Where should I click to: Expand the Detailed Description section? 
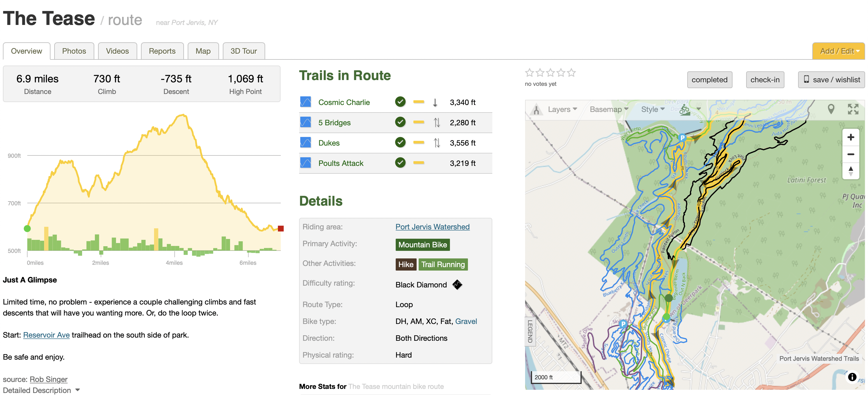41,390
